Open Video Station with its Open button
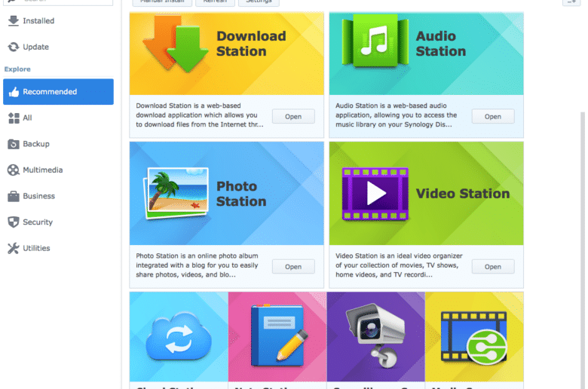Viewport: 588px width, 389px height. tap(493, 267)
